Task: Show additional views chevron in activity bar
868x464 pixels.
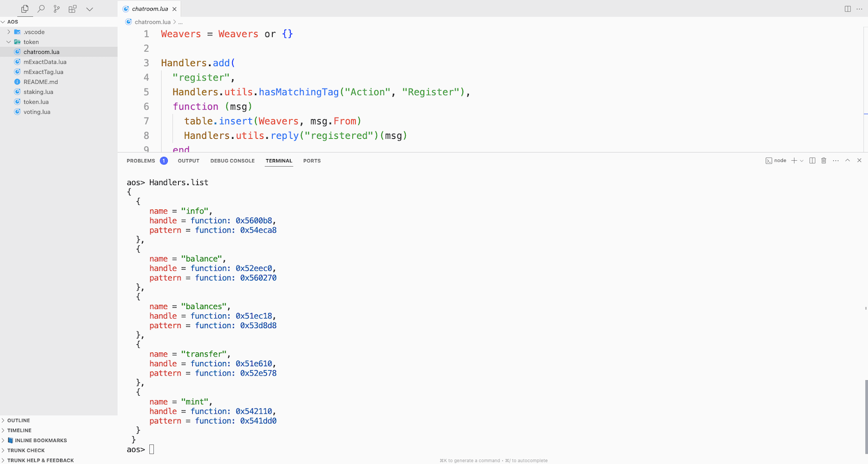Action: [89, 9]
